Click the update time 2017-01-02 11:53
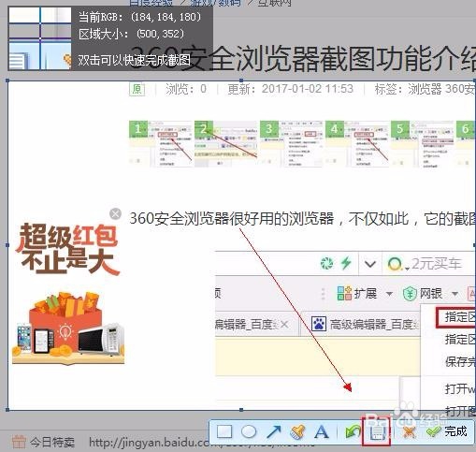The height and width of the screenshot is (452, 476). tap(308, 89)
